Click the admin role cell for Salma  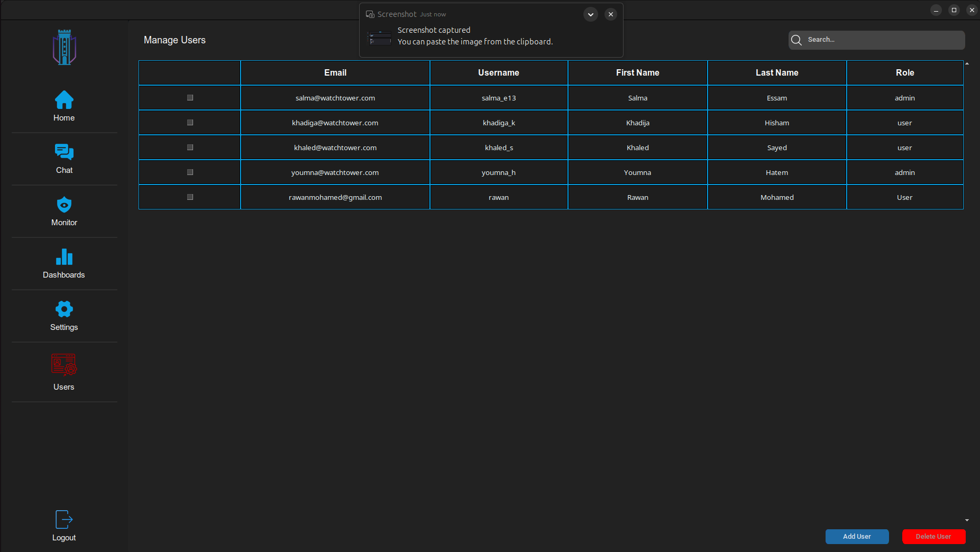[x=905, y=98]
